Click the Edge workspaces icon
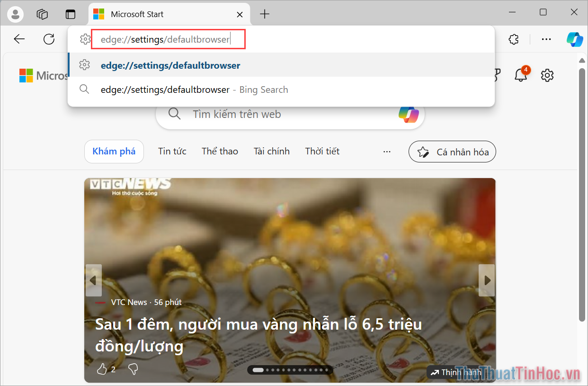This screenshot has height=386, width=588. click(42, 14)
